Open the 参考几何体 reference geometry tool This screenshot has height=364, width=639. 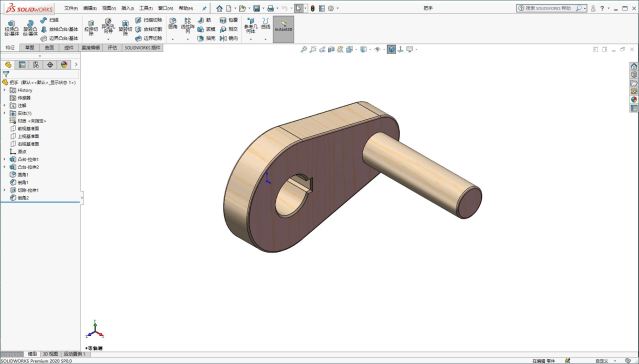pyautogui.click(x=250, y=25)
